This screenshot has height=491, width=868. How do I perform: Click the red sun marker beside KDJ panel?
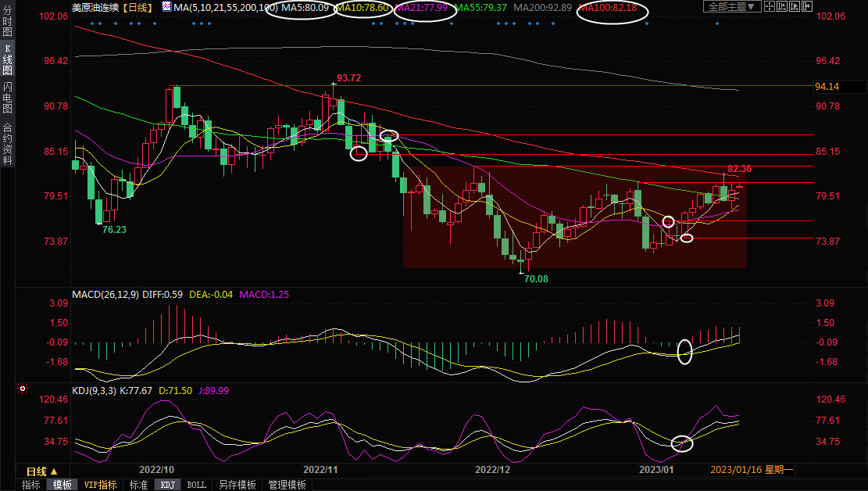point(23,389)
